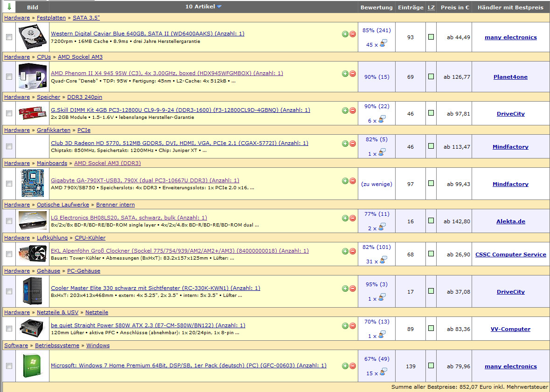Tick the selection checkbox for Gigabyte GA-790XT-USB3
Viewport: 550px width, 392px height.
(9, 183)
